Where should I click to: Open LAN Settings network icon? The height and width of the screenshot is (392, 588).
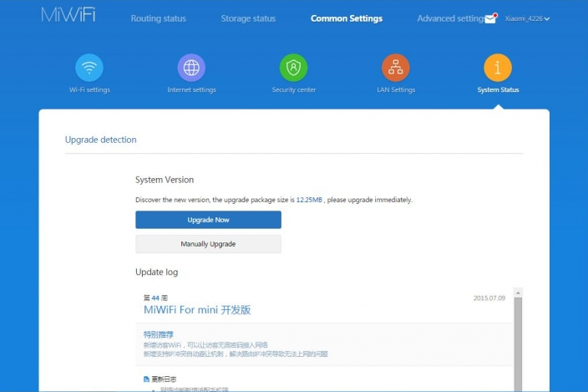[x=396, y=68]
